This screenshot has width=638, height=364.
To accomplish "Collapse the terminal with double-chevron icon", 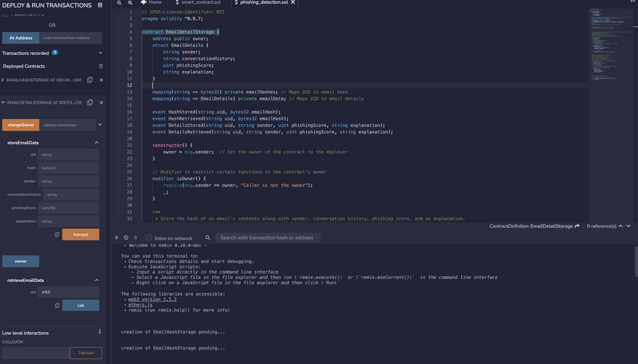I will 117,238.
